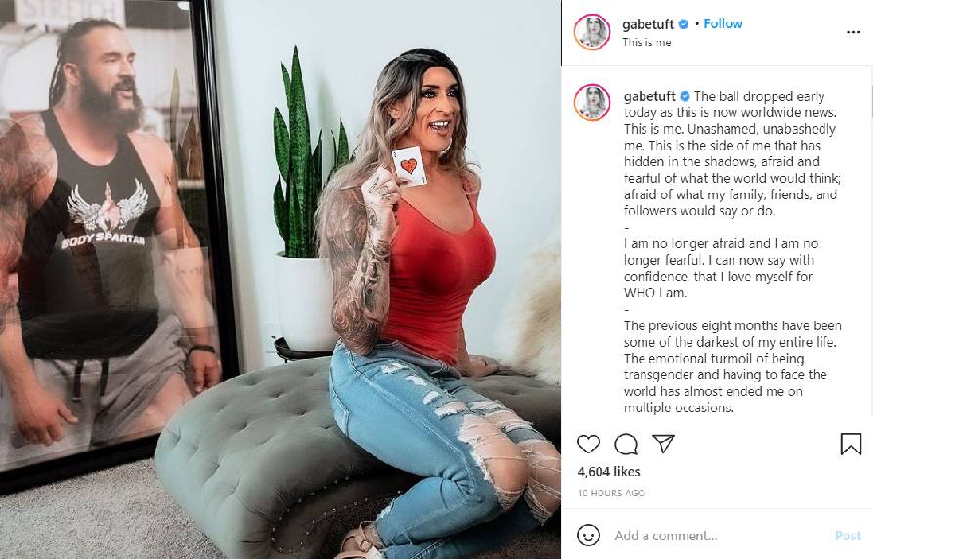The width and height of the screenshot is (977, 560).
Task: Share the post via paper plane icon
Action: point(664,444)
